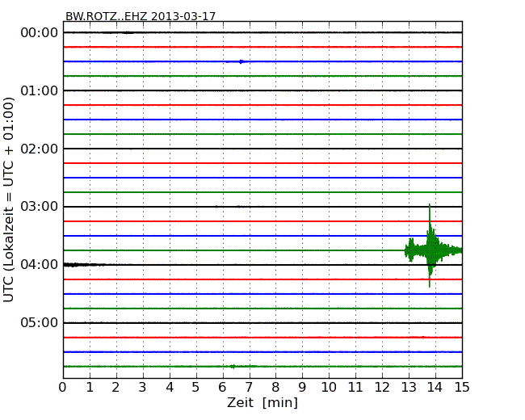Click x-axis tick label 2
This screenshot has height=420, width=525.
pyautogui.click(x=115, y=388)
